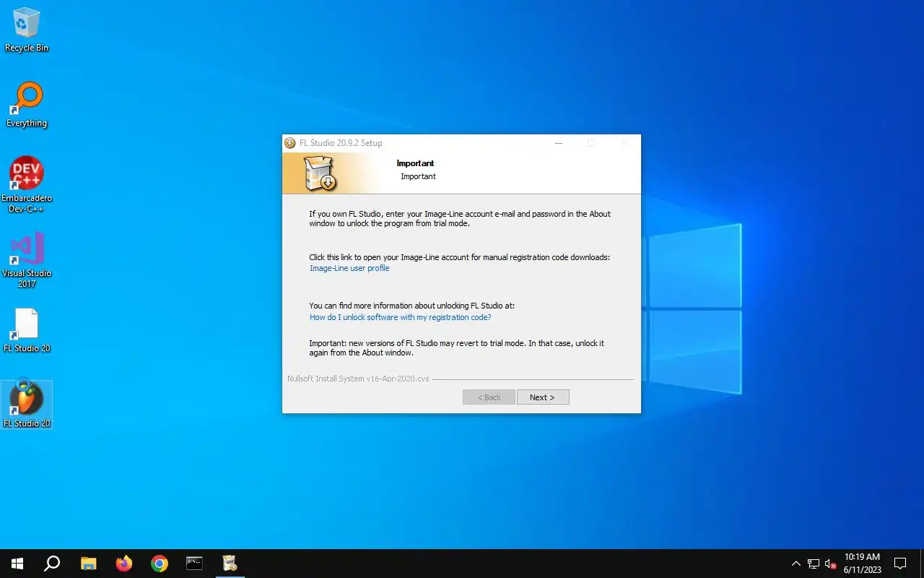Click the bold Important heading
The image size is (924, 578).
click(415, 163)
